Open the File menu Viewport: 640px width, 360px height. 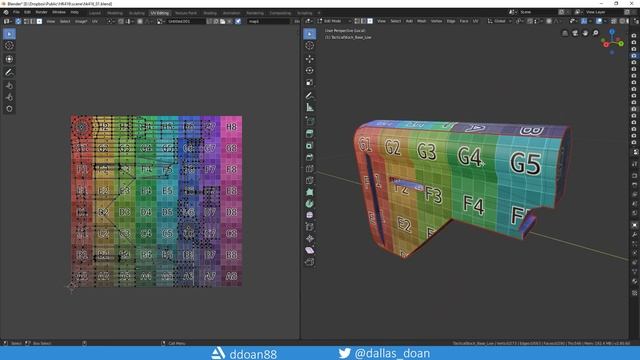16,12
